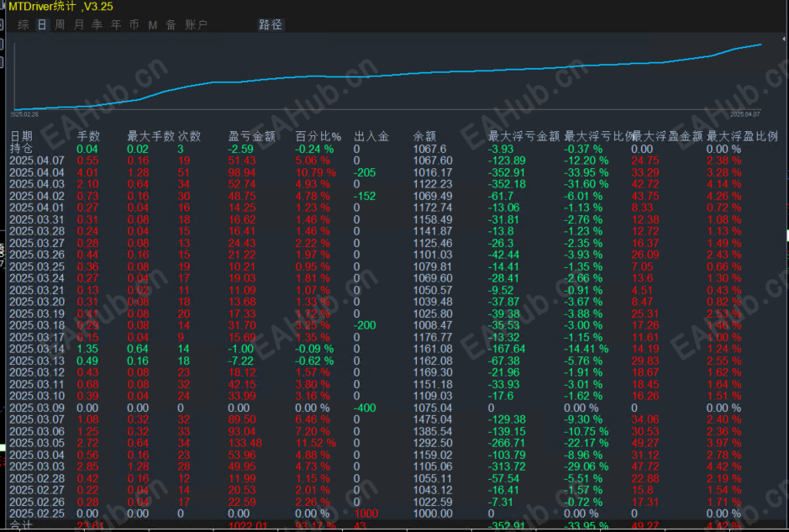The height and width of the screenshot is (532, 789).
Task: Open the 周 weekly tab
Action: point(60,24)
